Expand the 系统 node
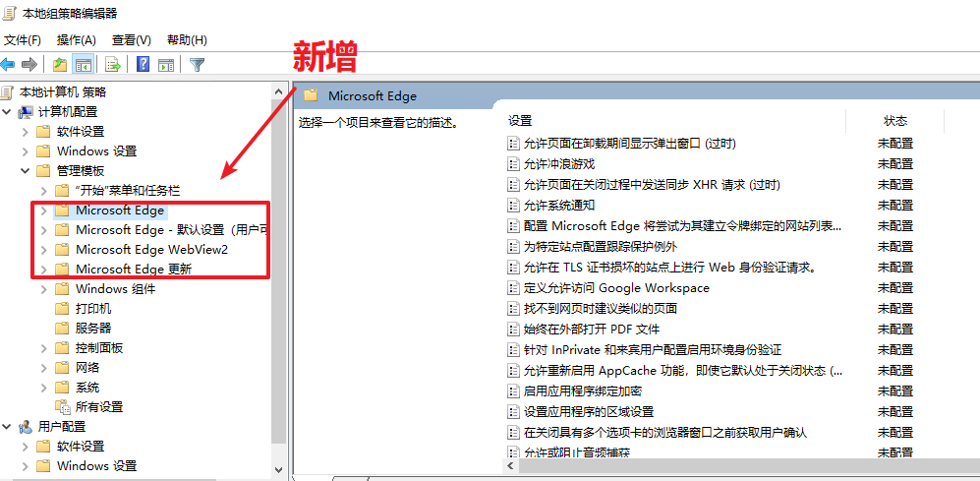 click(x=44, y=388)
